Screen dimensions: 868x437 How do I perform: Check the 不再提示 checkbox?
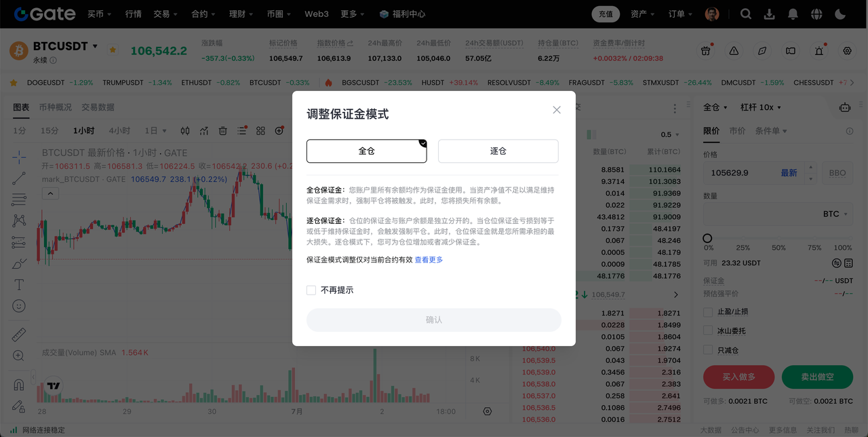pos(311,290)
